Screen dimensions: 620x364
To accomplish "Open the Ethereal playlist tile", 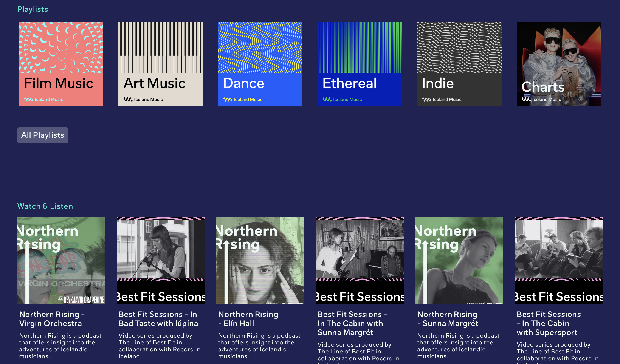I will point(360,64).
